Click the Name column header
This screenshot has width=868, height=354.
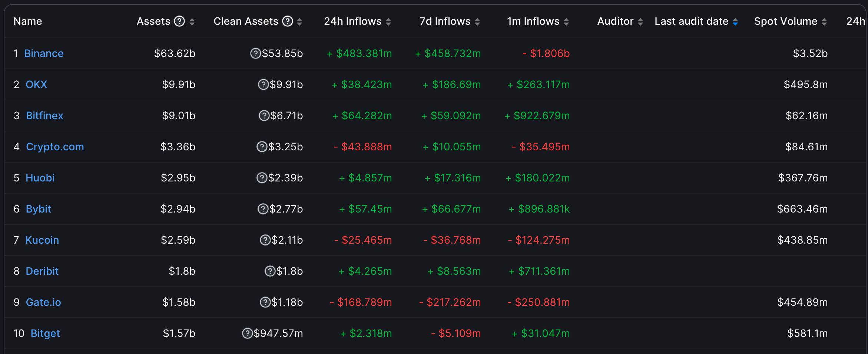pos(28,21)
